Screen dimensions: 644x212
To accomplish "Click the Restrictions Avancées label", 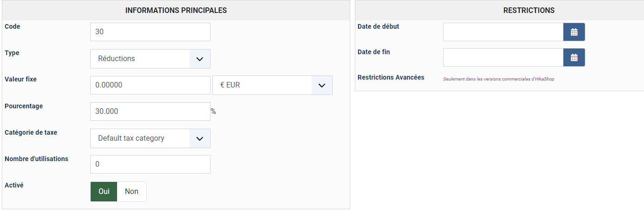I will (x=390, y=77).
